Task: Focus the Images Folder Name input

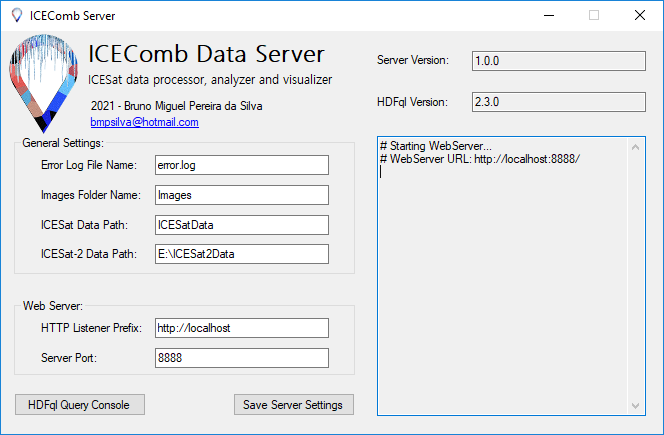Action: click(x=241, y=195)
